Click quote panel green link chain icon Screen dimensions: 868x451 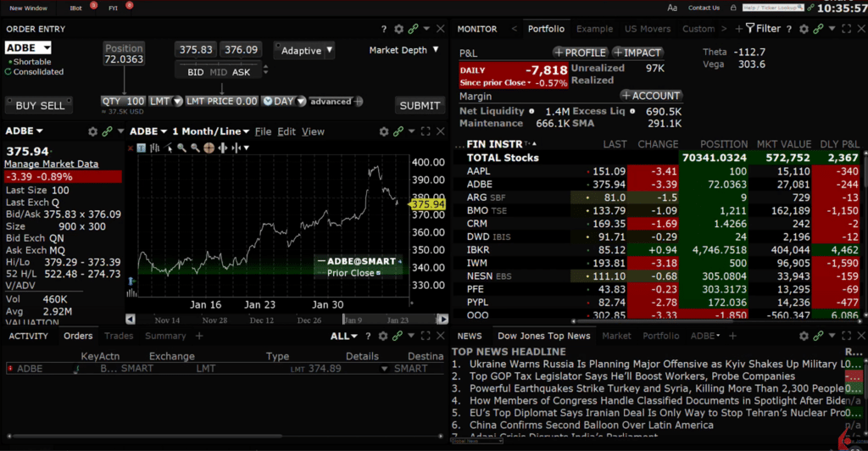coord(107,131)
